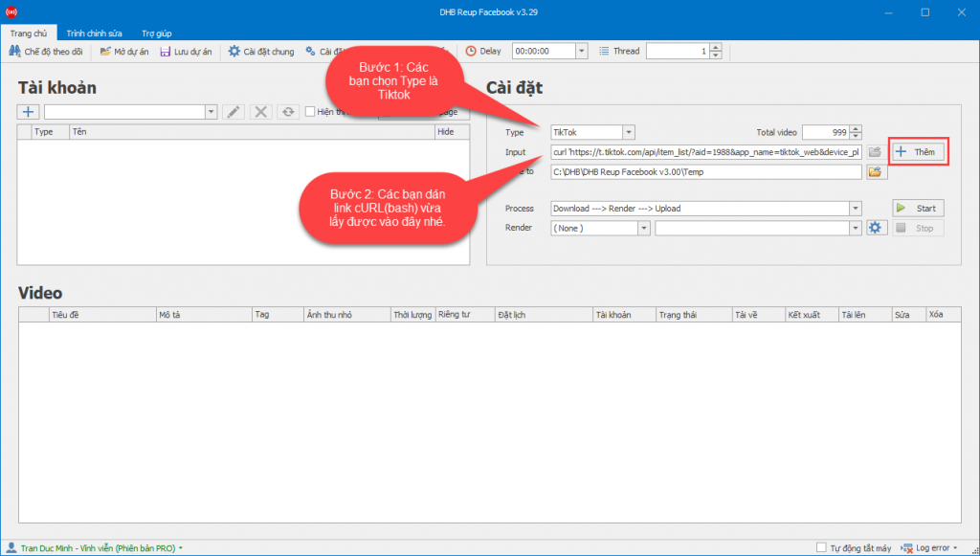
Task: Browse save folder with orange folder icon
Action: (x=875, y=172)
